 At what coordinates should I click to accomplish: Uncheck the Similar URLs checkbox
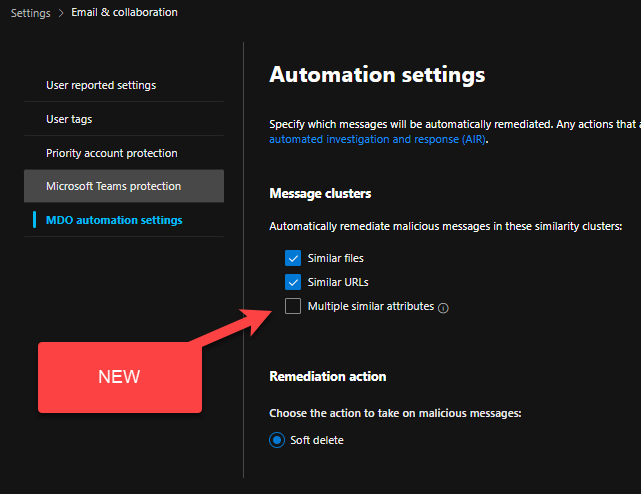click(x=293, y=282)
